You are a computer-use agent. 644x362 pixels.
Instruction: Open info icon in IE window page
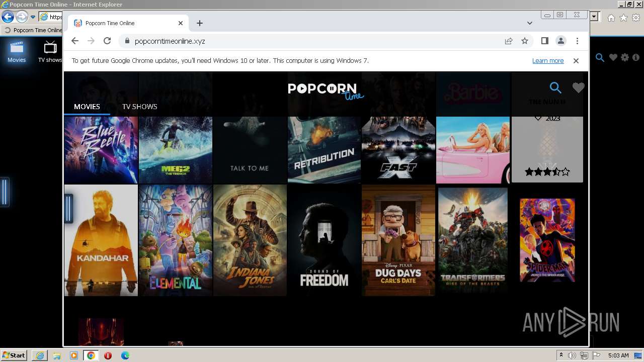[636, 58]
